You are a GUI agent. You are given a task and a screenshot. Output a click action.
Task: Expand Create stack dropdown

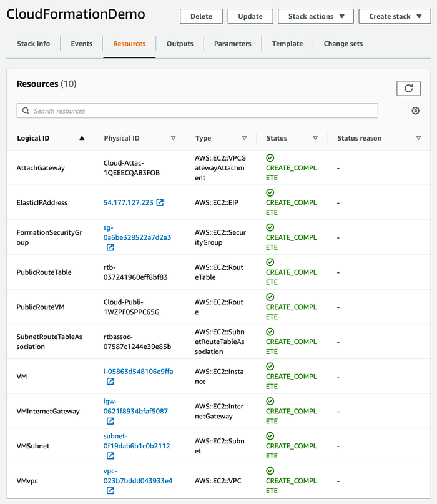pyautogui.click(x=395, y=16)
